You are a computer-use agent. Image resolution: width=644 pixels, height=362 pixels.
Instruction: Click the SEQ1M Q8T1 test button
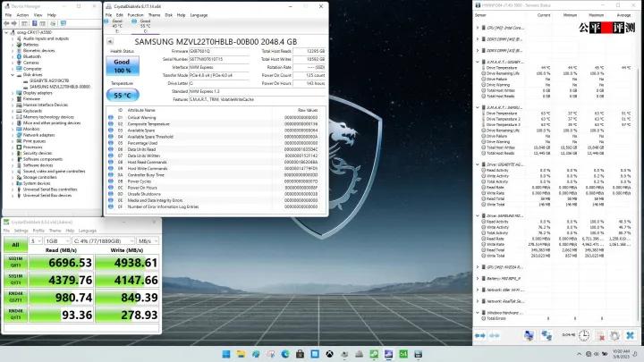15,263
